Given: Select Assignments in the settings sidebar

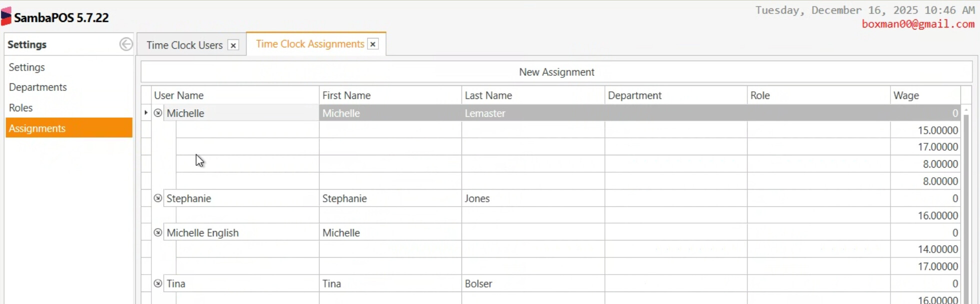Looking at the screenshot, I should pos(37,128).
